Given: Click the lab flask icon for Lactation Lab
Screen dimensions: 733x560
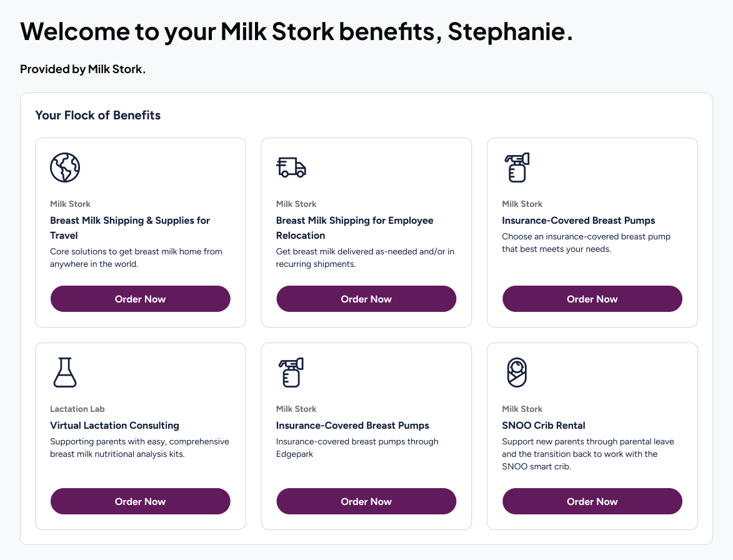Looking at the screenshot, I should pyautogui.click(x=65, y=372).
